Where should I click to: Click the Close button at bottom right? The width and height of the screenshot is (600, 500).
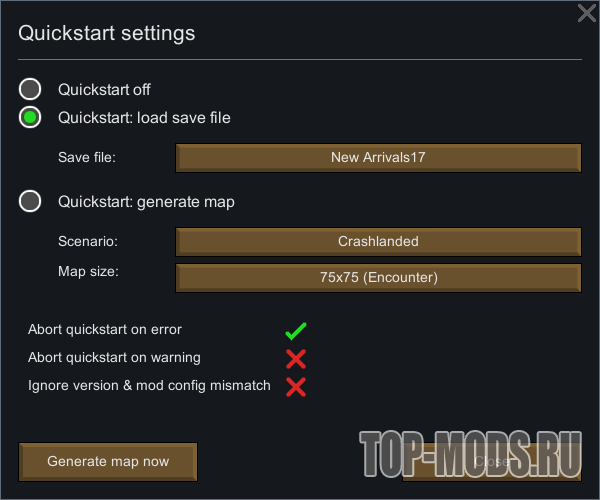(492, 462)
